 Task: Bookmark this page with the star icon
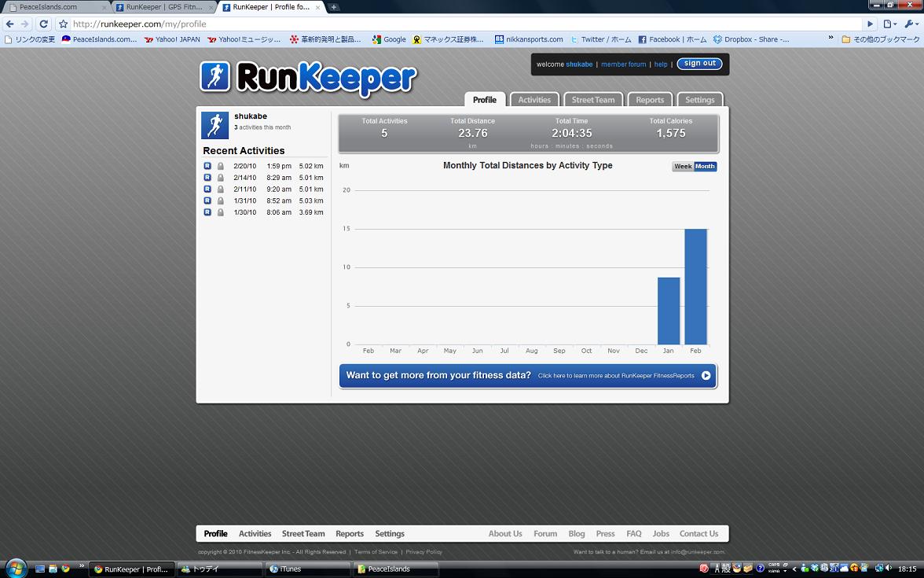coord(64,24)
